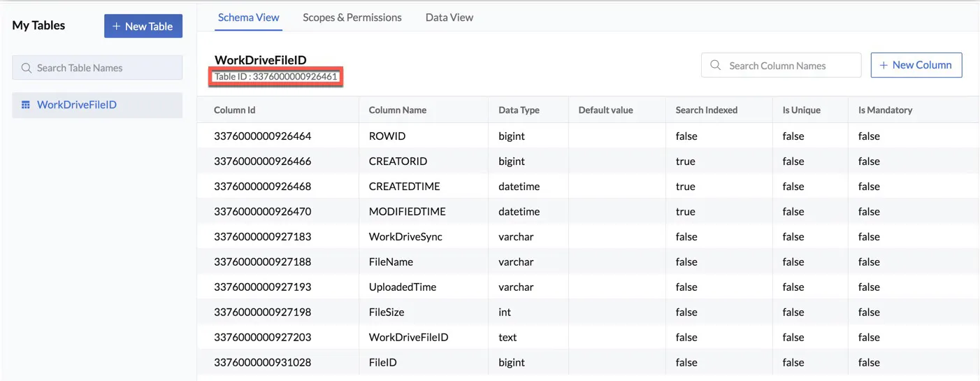Select WorkDriveFileID cell in the Column Name column
This screenshot has width=980, height=381.
408,338
